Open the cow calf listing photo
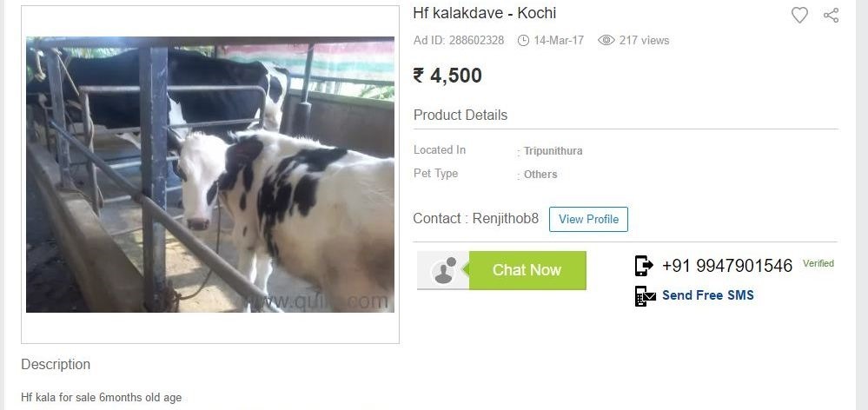The width and height of the screenshot is (868, 410). click(x=210, y=175)
